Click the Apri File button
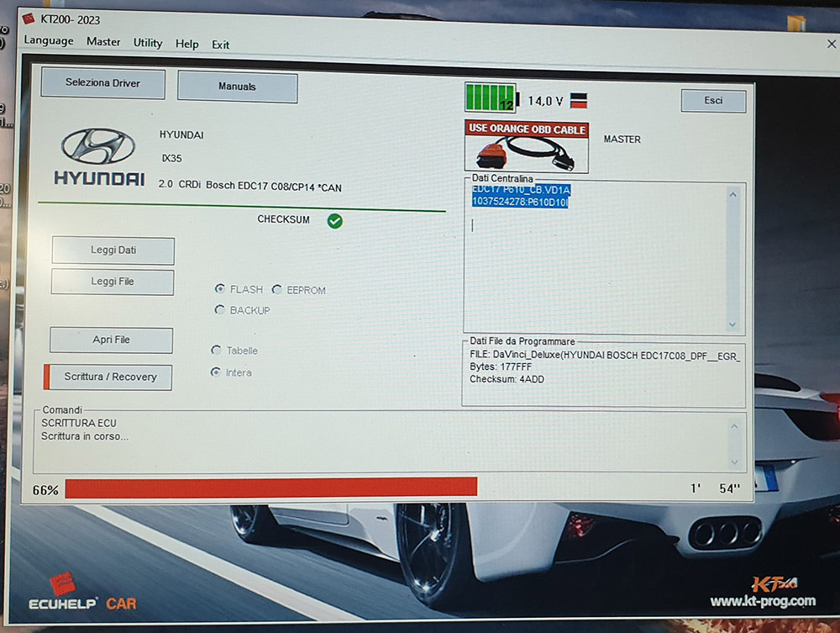840x633 pixels. point(112,340)
